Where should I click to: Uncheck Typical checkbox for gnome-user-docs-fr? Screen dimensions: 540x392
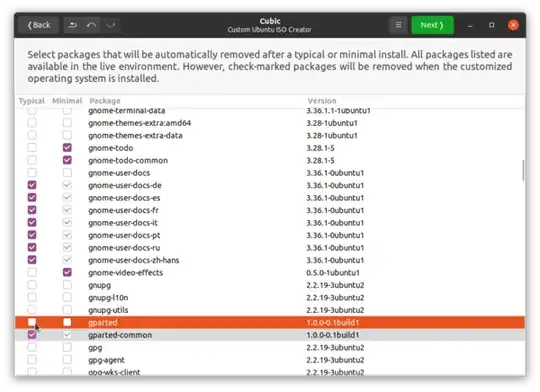[32, 210]
